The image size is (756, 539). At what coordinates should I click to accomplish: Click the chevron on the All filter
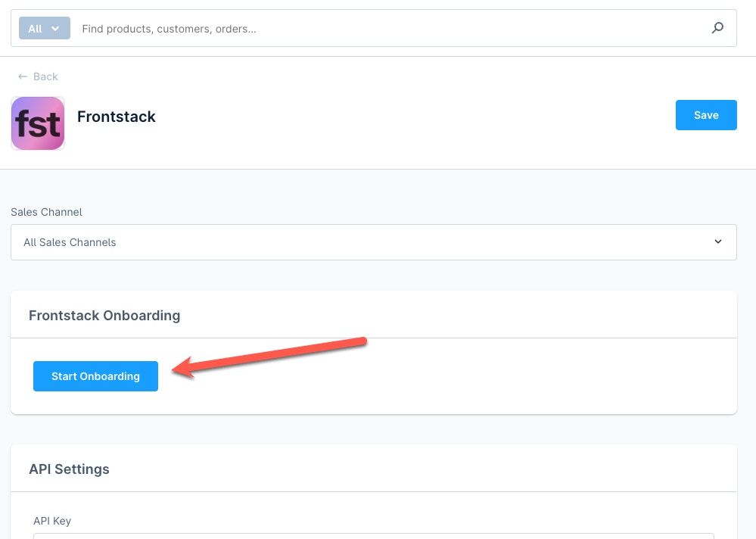coord(55,28)
